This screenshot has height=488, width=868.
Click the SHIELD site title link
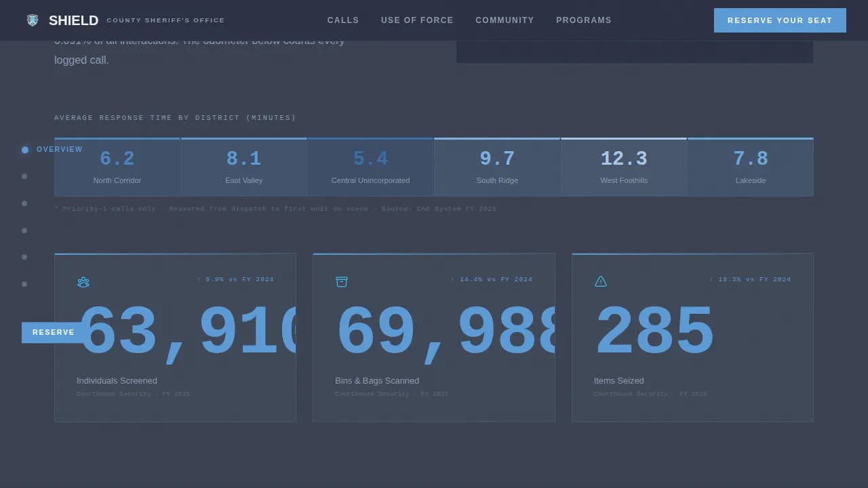(x=73, y=20)
